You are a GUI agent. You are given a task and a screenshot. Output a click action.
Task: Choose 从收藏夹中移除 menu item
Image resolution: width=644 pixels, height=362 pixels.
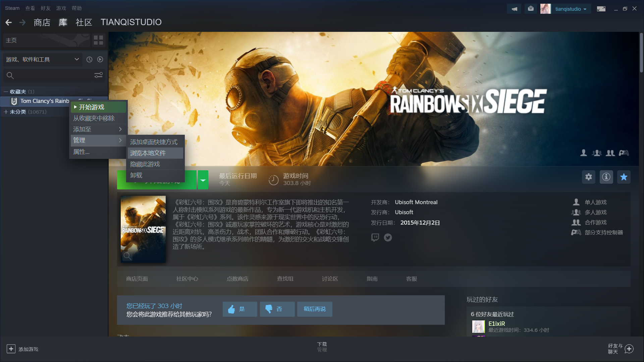[98, 118]
